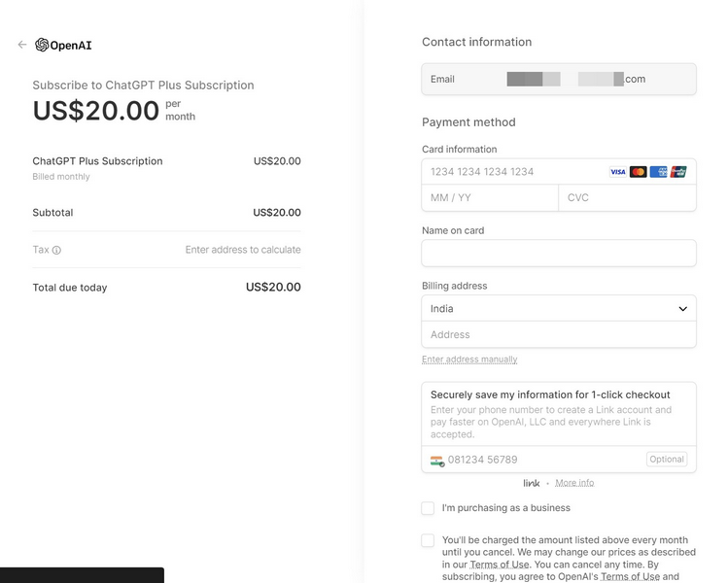Click the Visa card icon
The width and height of the screenshot is (728, 583).
coord(617,172)
